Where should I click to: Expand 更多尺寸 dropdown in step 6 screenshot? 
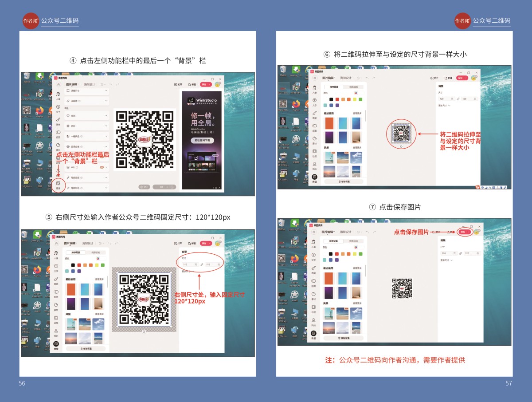click(444, 106)
